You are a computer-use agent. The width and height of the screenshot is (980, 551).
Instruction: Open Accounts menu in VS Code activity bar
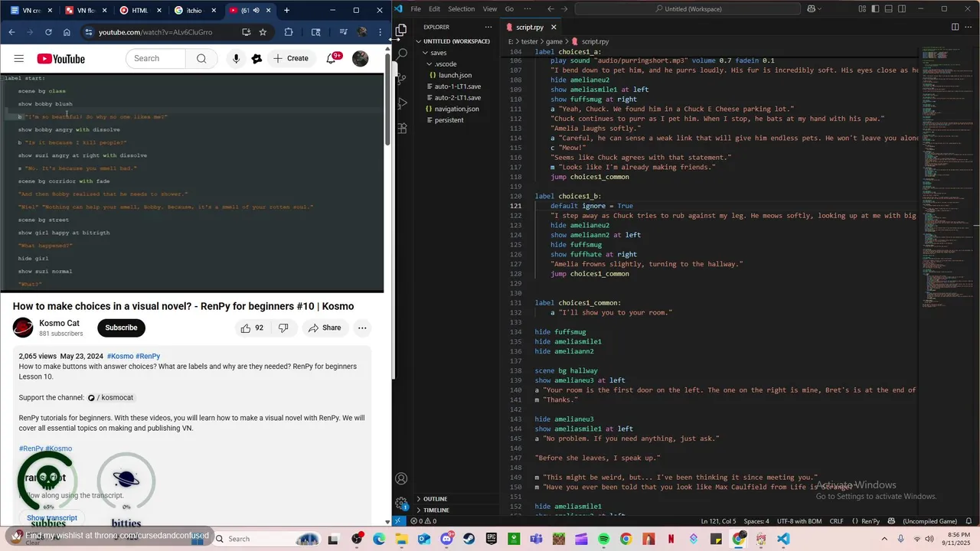pyautogui.click(x=401, y=479)
